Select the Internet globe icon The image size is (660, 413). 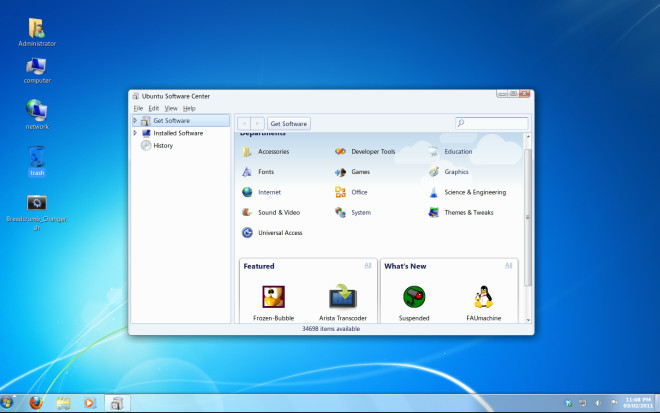pyautogui.click(x=247, y=192)
